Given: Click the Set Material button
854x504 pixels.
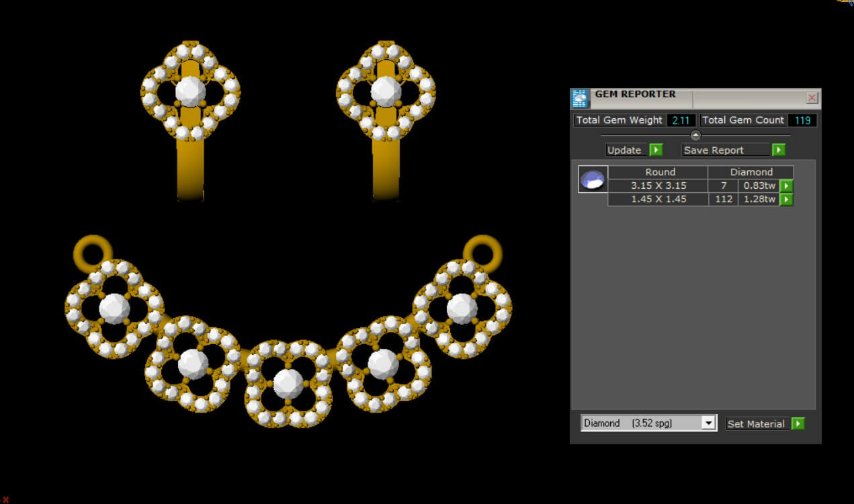Looking at the screenshot, I should click(758, 423).
